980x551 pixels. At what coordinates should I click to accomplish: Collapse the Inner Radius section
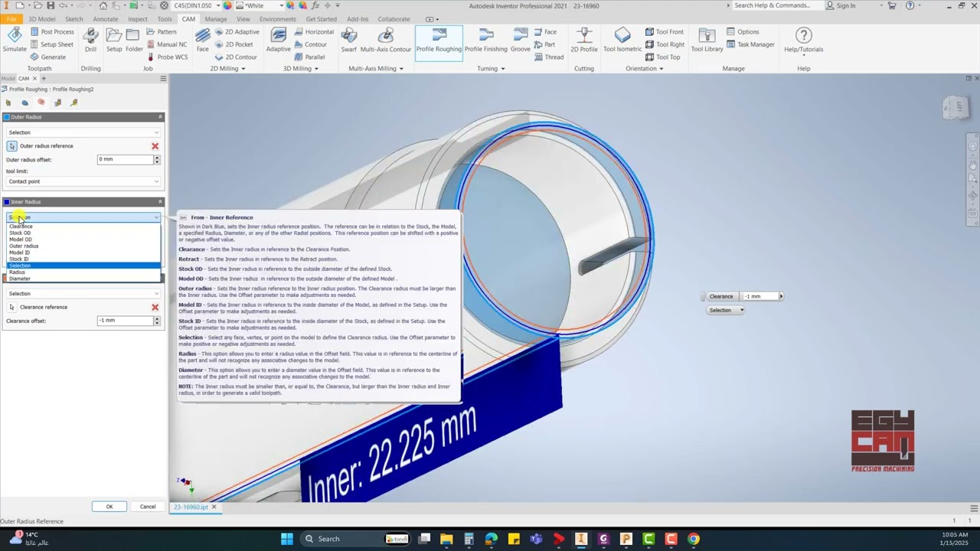[x=160, y=202]
